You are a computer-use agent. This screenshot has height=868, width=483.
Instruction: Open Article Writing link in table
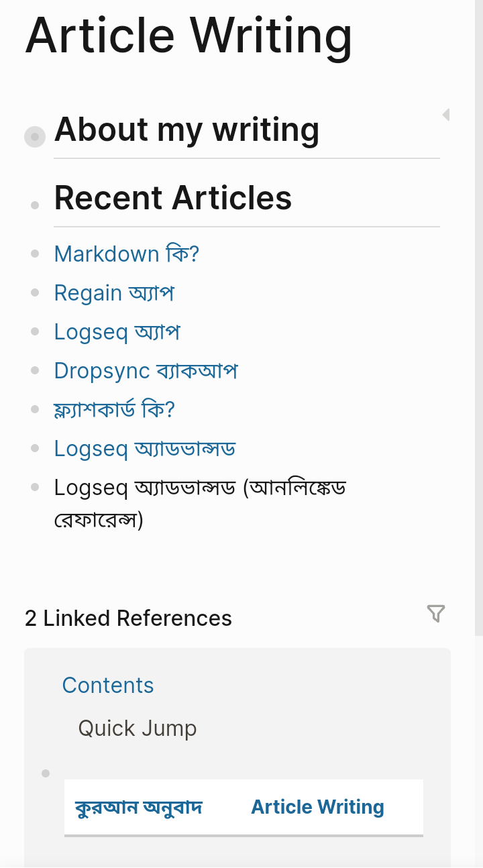point(317,807)
